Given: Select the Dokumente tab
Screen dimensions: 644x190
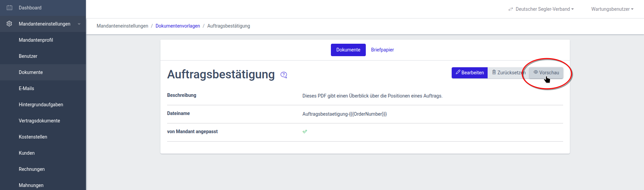Looking at the screenshot, I should [348, 50].
